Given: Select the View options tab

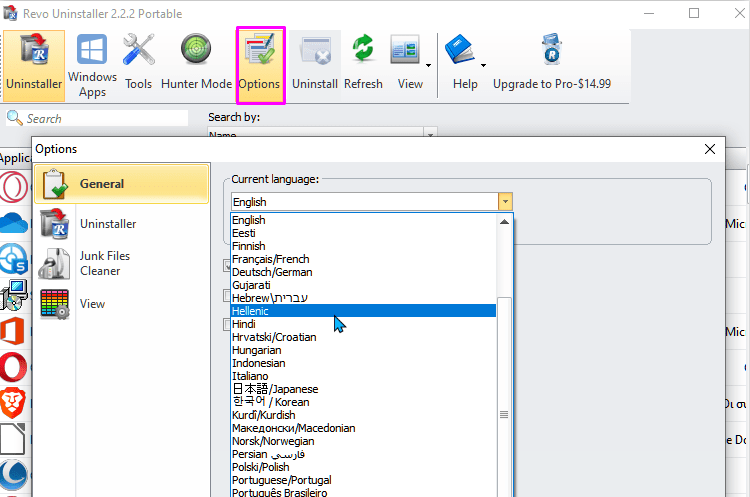Looking at the screenshot, I should (x=121, y=304).
